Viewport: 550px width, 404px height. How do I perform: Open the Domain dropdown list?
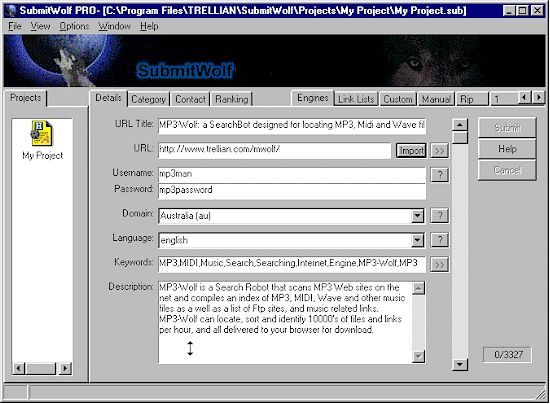(x=417, y=216)
